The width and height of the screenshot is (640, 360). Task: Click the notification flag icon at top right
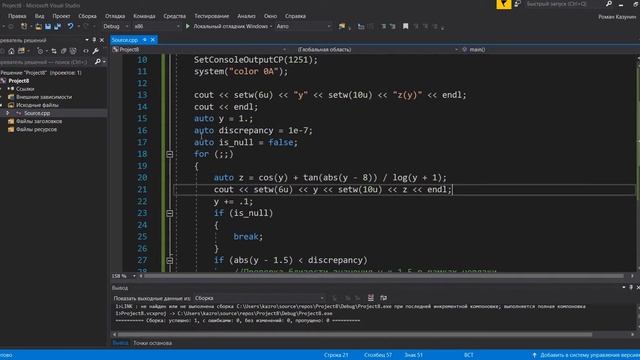504,4
